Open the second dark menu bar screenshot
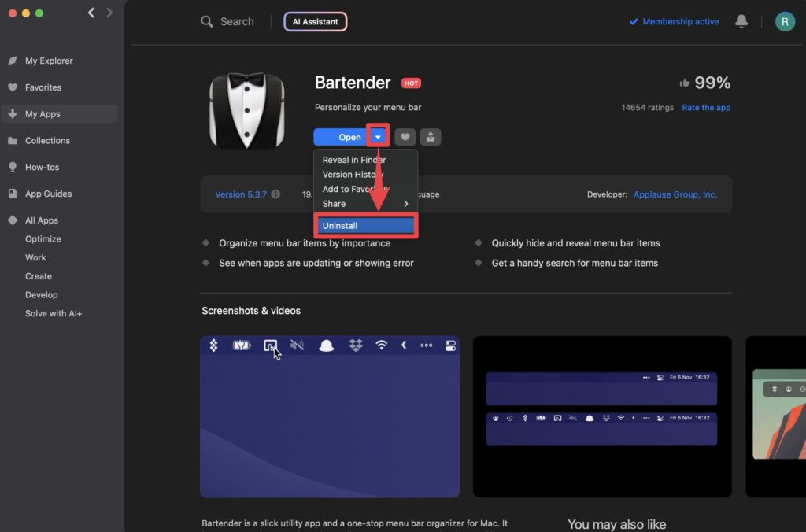Image resolution: width=806 pixels, height=532 pixels. point(602,417)
